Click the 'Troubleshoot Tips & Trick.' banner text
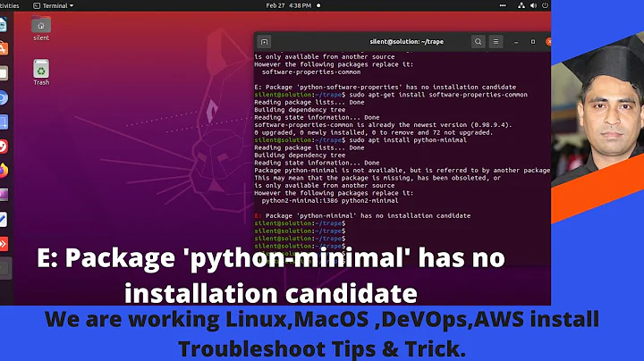The image size is (644, 361). [322, 348]
